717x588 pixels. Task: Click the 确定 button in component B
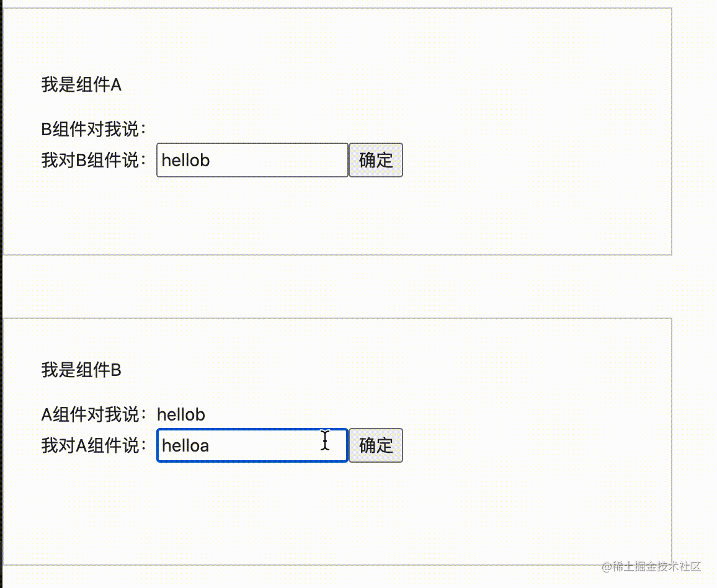click(376, 445)
